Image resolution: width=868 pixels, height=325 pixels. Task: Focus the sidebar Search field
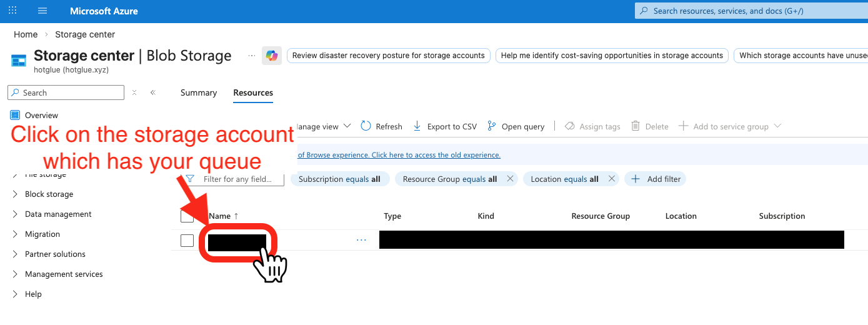tap(66, 92)
